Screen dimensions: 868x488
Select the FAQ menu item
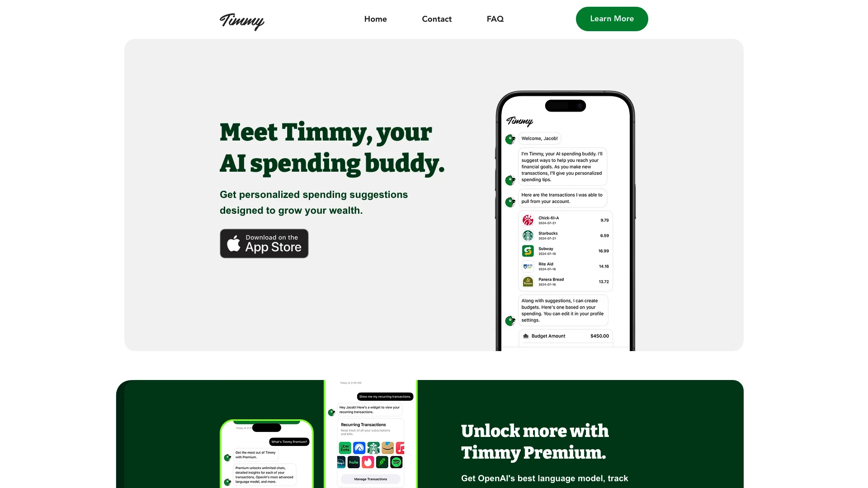[495, 19]
